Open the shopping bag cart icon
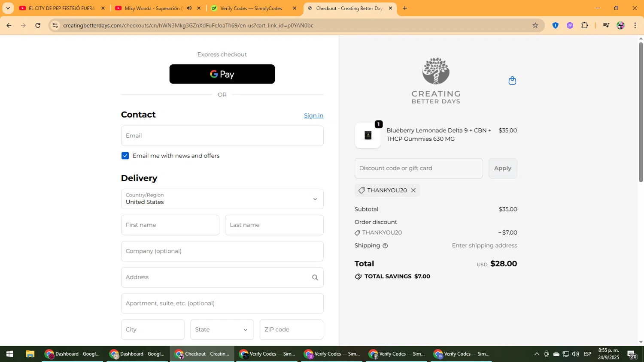Screen dimensions: 644x362 coord(512,81)
